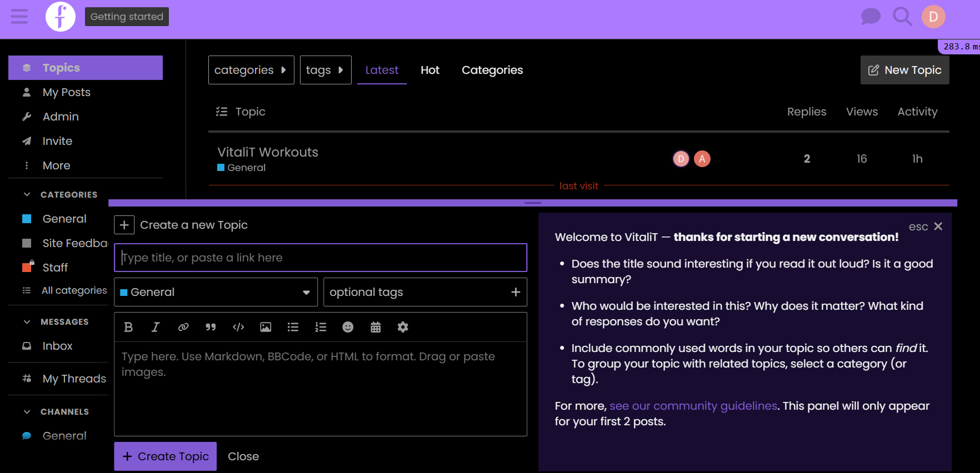Switch to the Categories tab
The width and height of the screenshot is (980, 473).
(492, 70)
